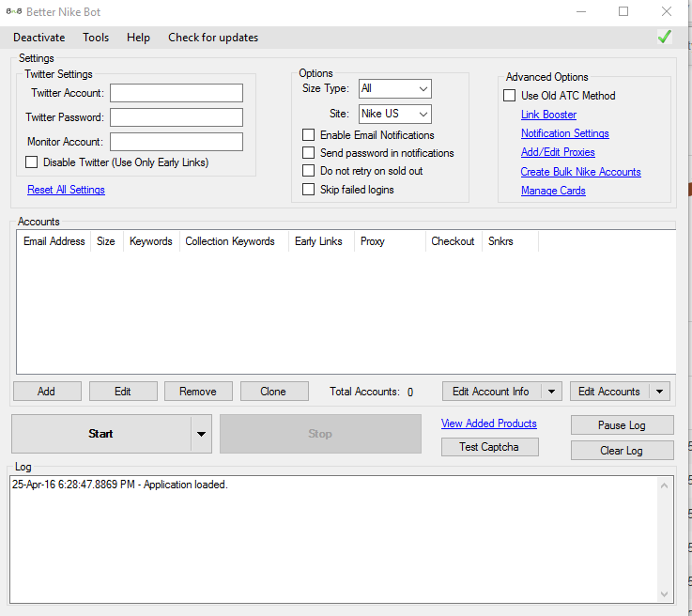Viewport: 692px width, 616px height.
Task: Click the Test Captcha button
Action: pyautogui.click(x=489, y=447)
